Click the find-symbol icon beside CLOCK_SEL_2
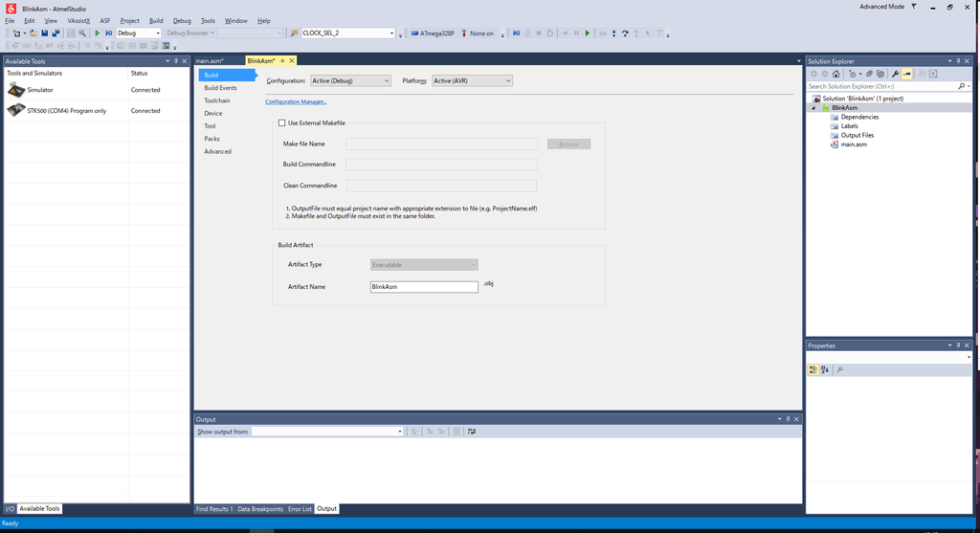The image size is (980, 533). (x=295, y=33)
